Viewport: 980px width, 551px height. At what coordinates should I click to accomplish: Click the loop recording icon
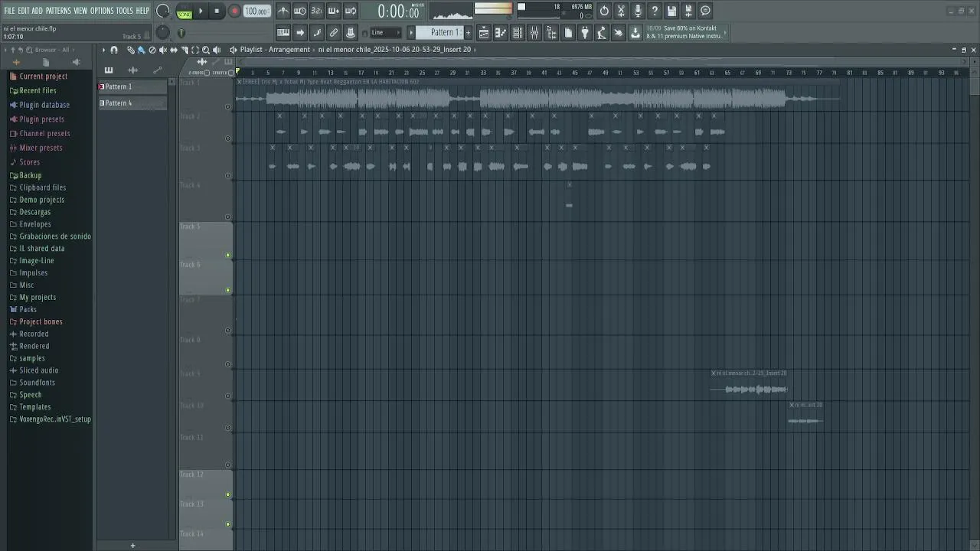[x=351, y=11]
